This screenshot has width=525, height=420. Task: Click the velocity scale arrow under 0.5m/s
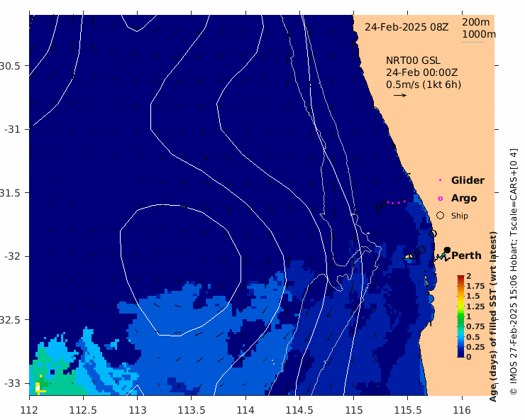click(399, 96)
